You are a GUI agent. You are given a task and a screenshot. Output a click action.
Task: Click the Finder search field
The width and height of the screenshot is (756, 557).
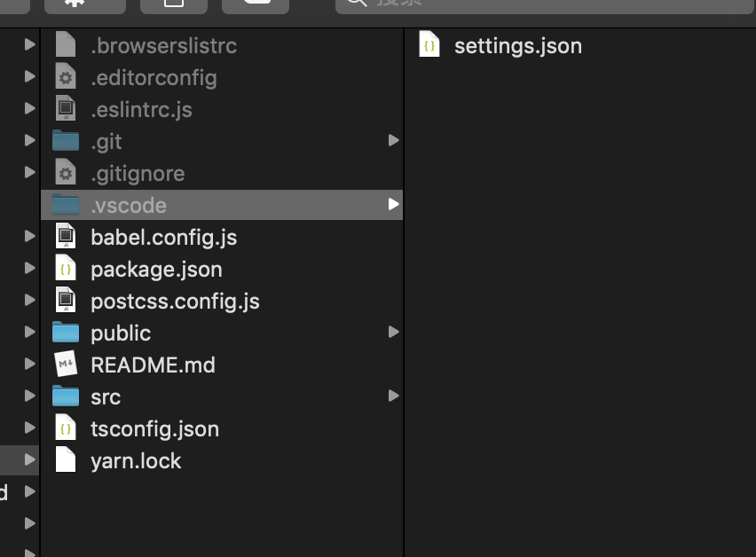click(532, 4)
